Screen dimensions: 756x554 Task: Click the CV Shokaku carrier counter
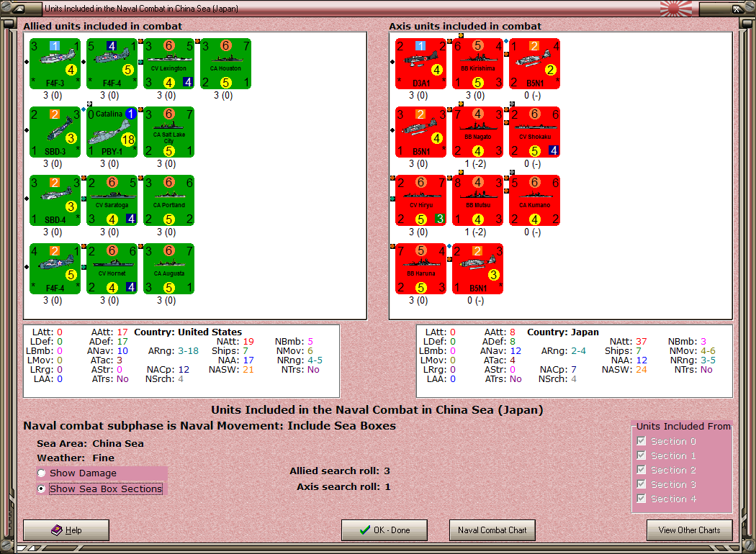tap(535, 132)
